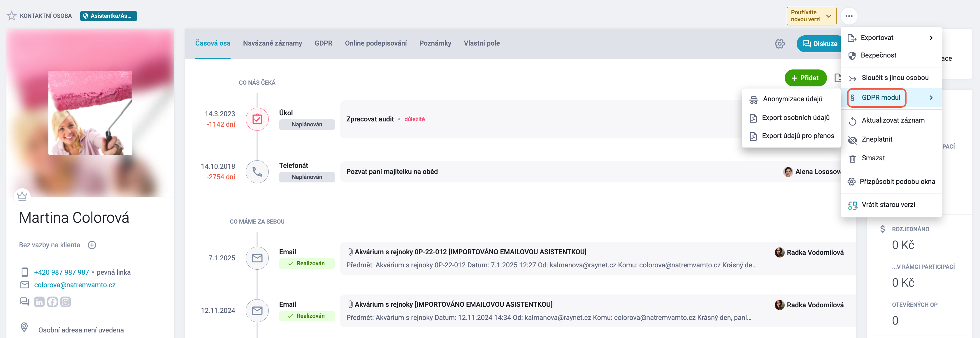Image resolution: width=980 pixels, height=338 pixels.
Task: Click the dollar icon by Rozjednáno
Action: tap(882, 229)
